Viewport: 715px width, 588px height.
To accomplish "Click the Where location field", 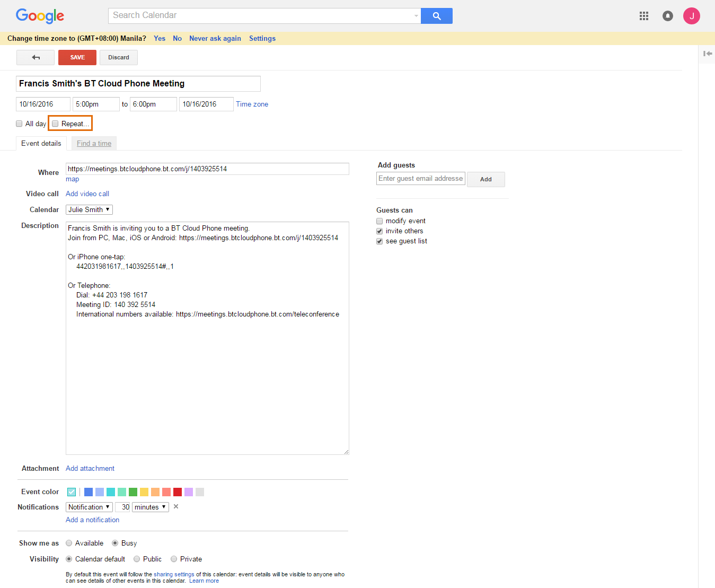I will tap(207, 169).
